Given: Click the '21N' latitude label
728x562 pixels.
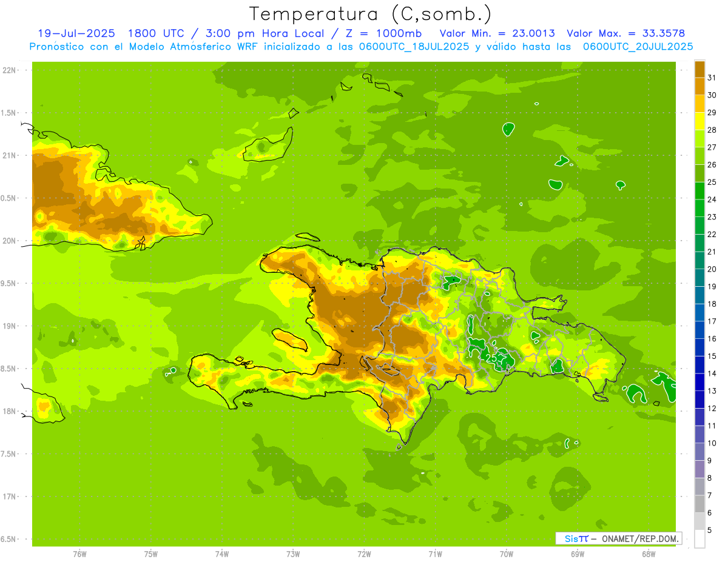Looking at the screenshot, I should [x=10, y=156].
